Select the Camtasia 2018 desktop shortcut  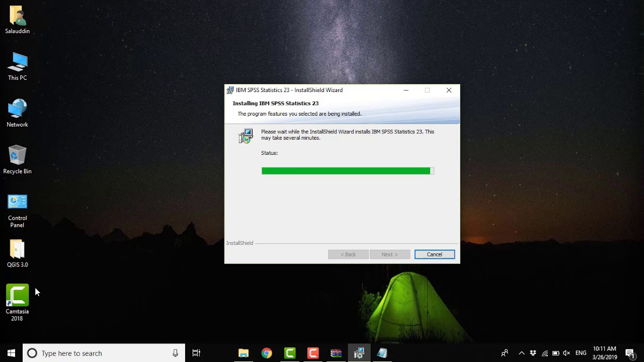[17, 303]
